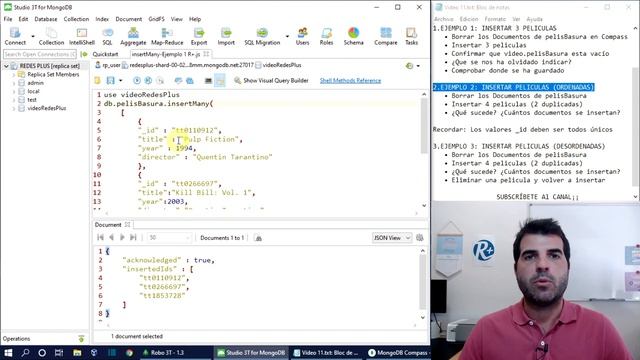Click the Export toolbar icon
The image size is (640, 360).
pyautogui.click(x=199, y=36)
